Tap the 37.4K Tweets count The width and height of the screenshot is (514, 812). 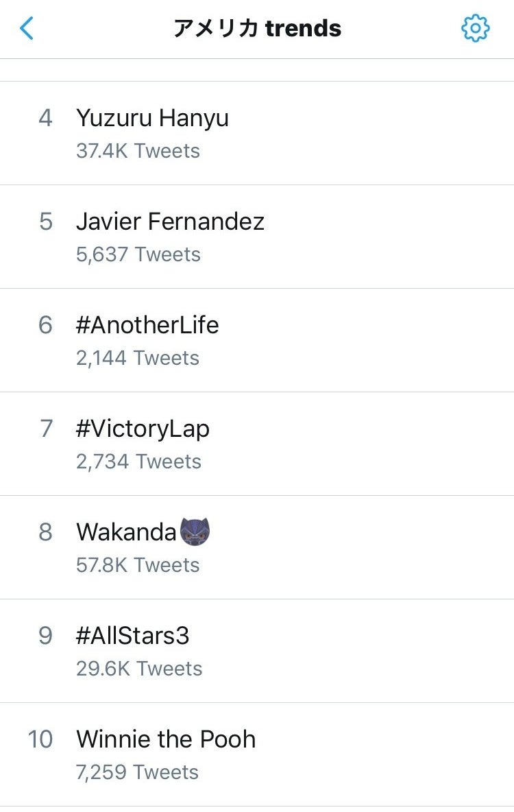point(138,151)
